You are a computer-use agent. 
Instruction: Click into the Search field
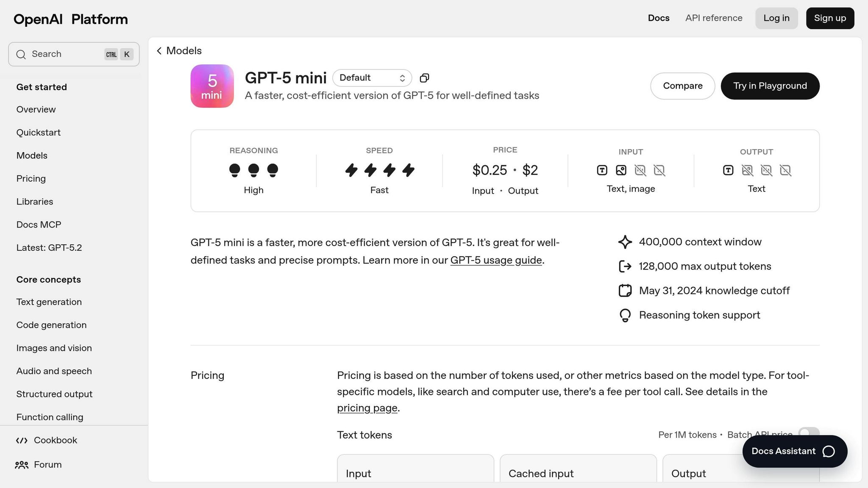(64, 54)
